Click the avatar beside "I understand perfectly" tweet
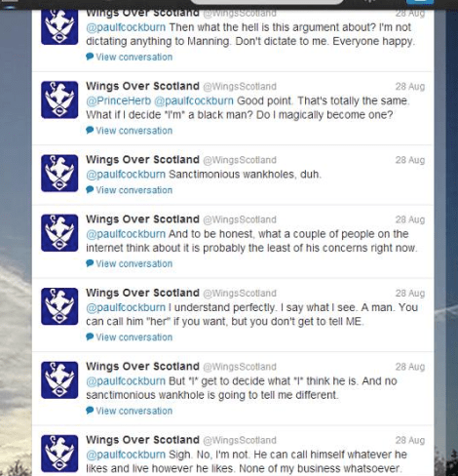The width and height of the screenshot is (458, 476). coord(59,306)
